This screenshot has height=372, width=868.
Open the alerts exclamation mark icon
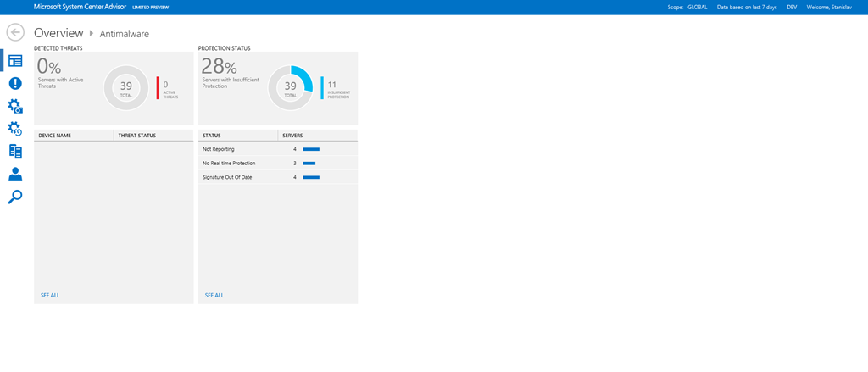pos(15,83)
